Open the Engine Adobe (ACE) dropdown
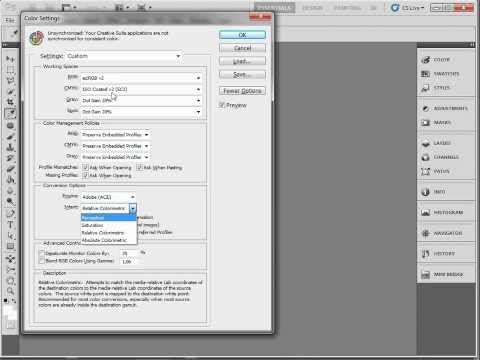Screen dimensions: 480x360 (x=108, y=197)
